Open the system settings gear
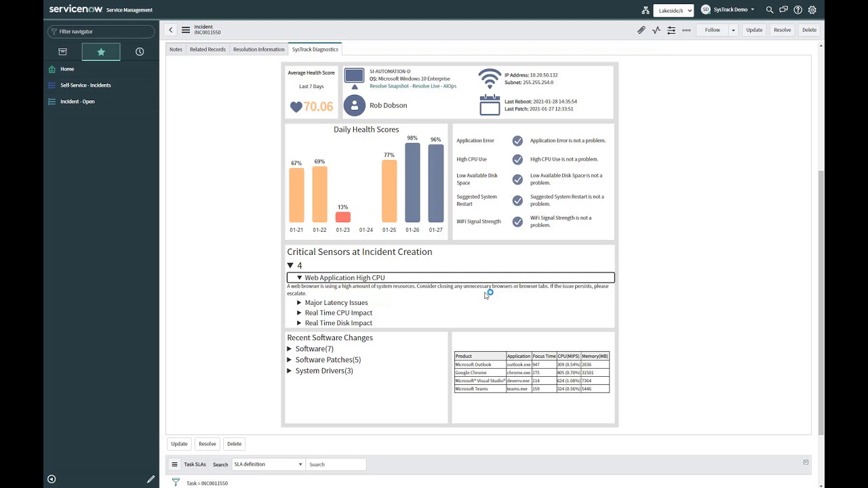This screenshot has width=868, height=488. click(x=812, y=10)
